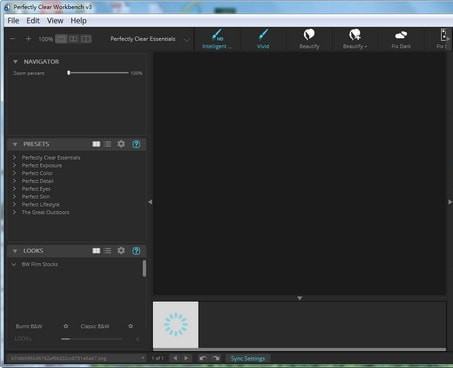Select the Fix Dark cloud icon
Screen dimensions: 453x368
401,35
